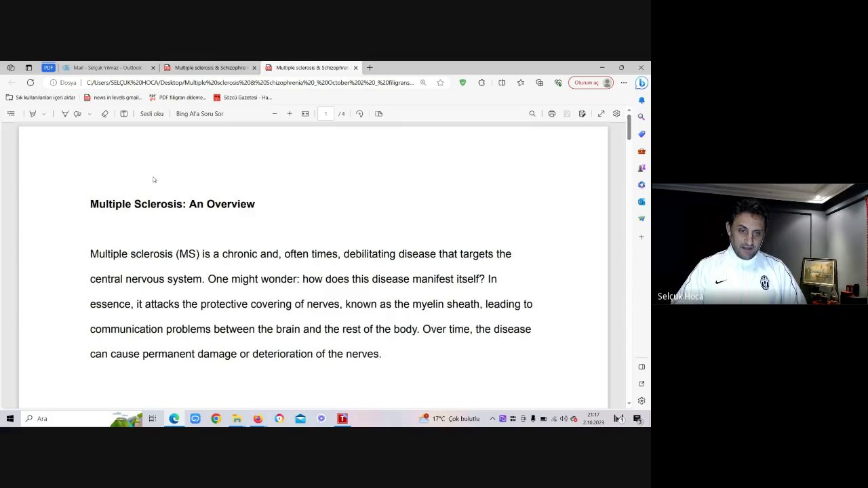Expand the Çiz drawing options dropdown
Screen dimensions: 868x488
89,114
